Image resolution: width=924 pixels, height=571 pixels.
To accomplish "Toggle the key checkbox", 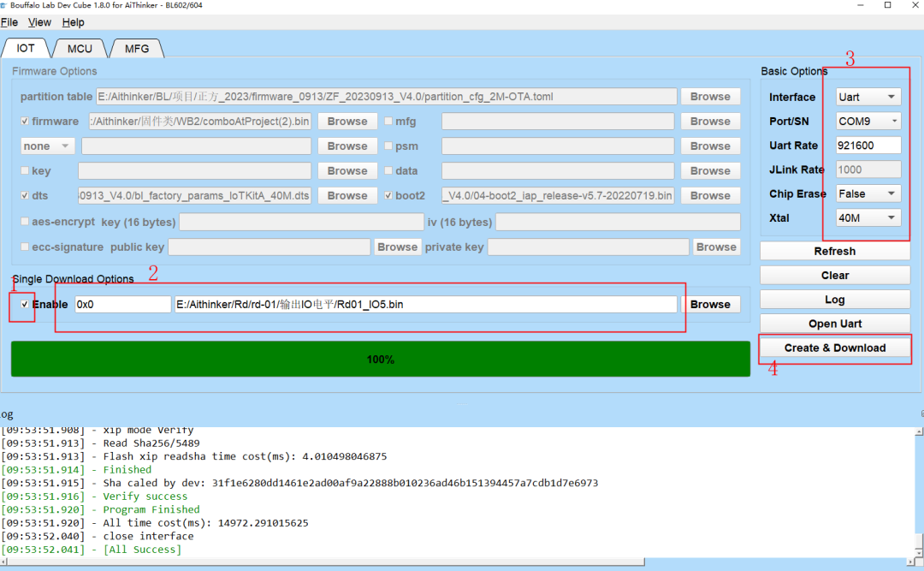I will 25,170.
